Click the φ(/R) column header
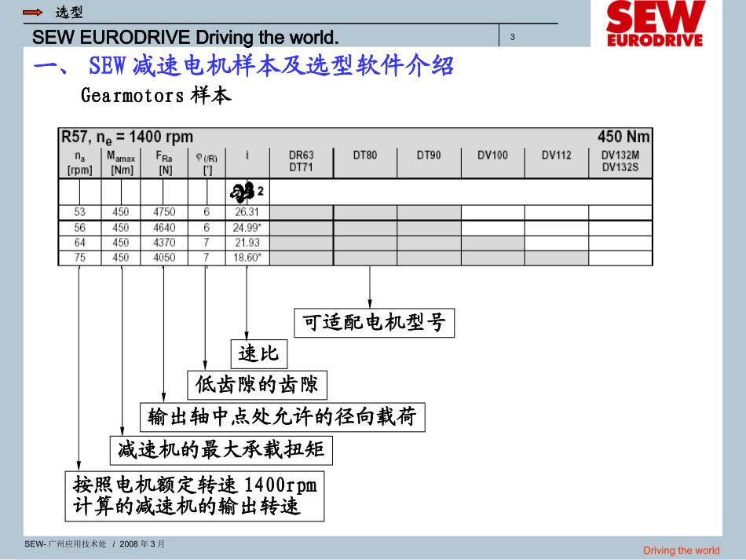 (x=207, y=163)
